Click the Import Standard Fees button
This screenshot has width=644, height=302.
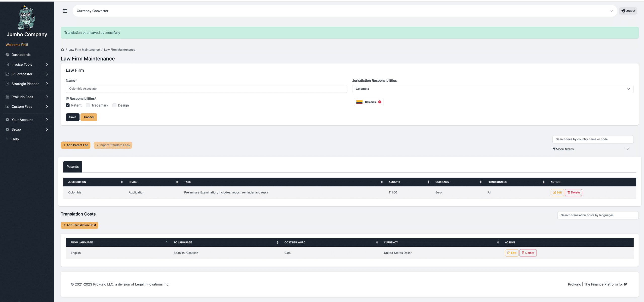112,145
